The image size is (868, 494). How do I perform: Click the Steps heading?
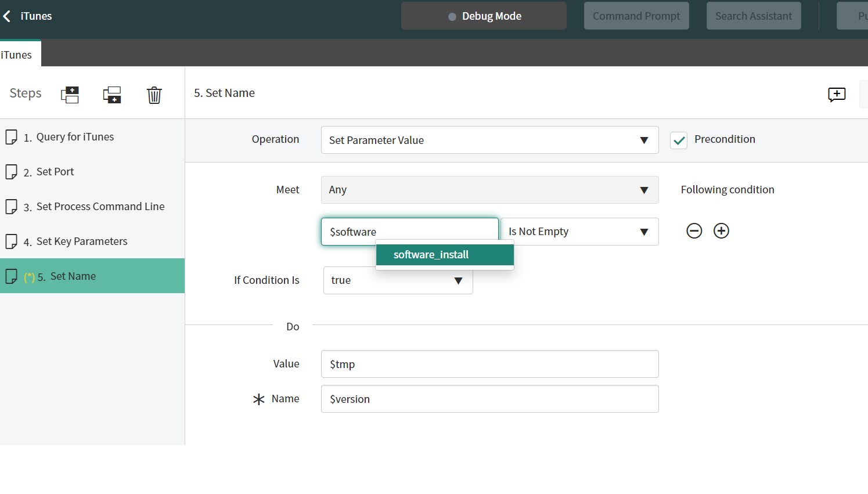[x=26, y=93]
